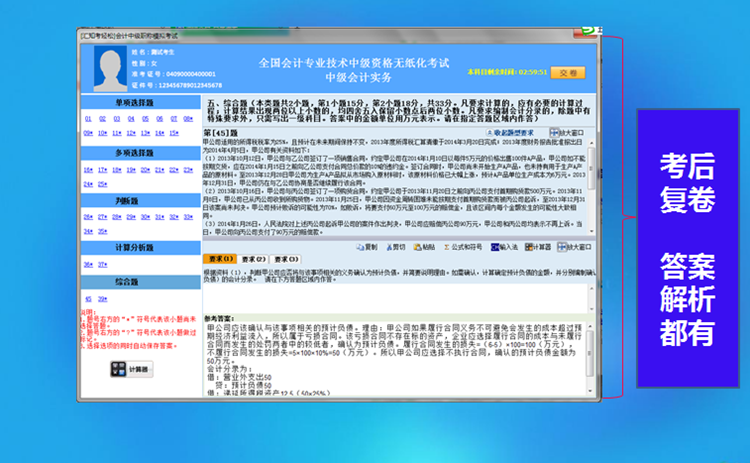Click the 收起题型要求 collapse link
The width and height of the screenshot is (750, 463).
pyautogui.click(x=510, y=132)
